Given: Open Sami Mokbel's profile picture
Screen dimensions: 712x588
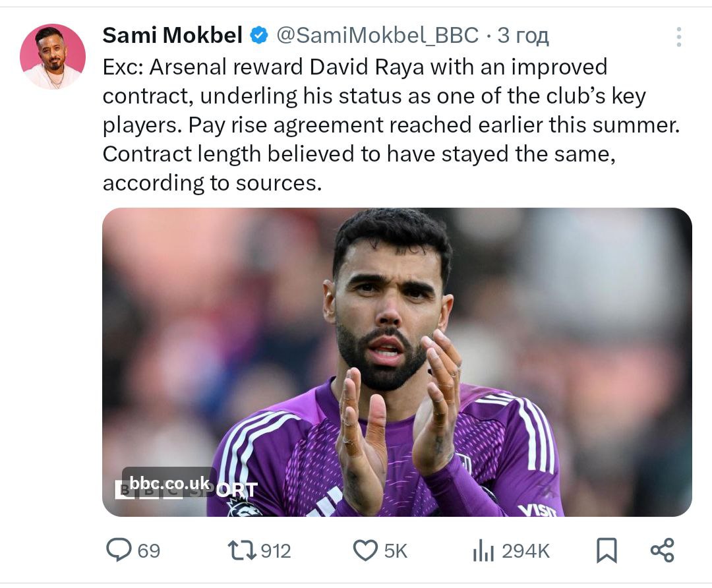Looking at the screenshot, I should pyautogui.click(x=53, y=57).
